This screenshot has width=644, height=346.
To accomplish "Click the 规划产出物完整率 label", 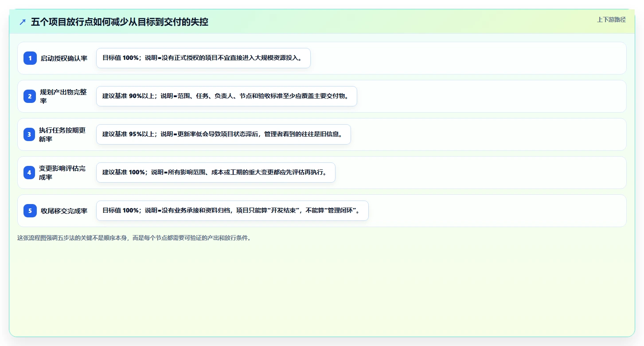I will (x=63, y=96).
